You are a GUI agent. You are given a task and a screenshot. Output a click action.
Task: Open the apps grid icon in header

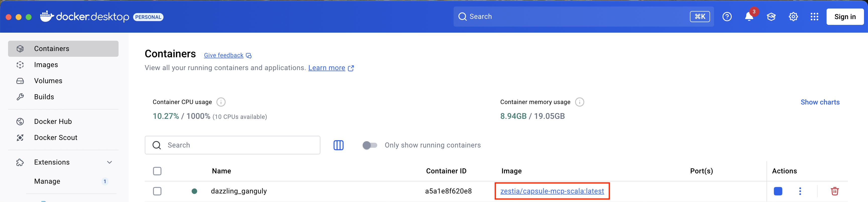tap(814, 17)
